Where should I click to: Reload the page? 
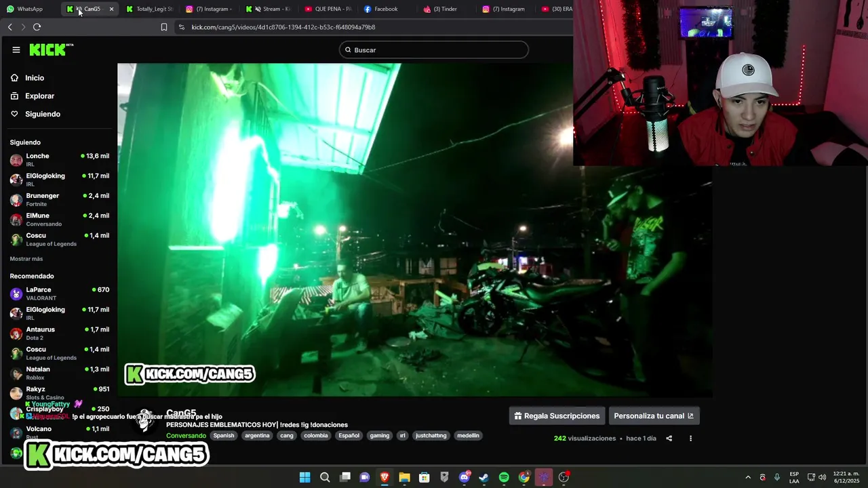37,27
